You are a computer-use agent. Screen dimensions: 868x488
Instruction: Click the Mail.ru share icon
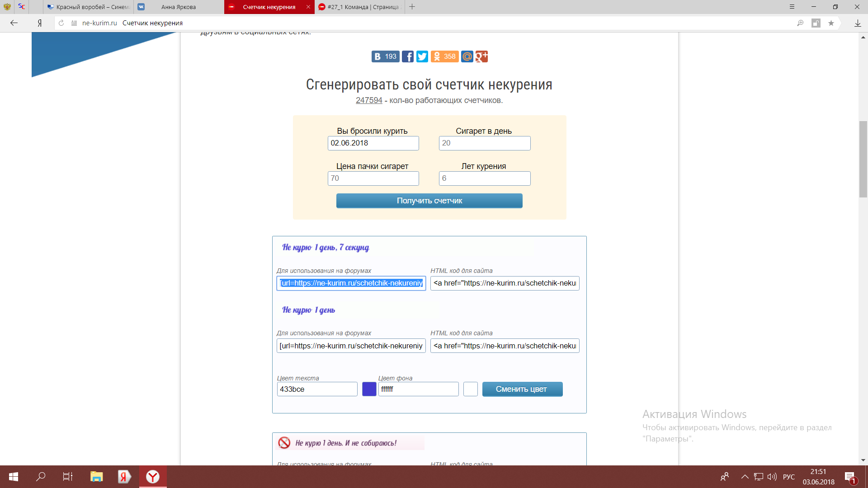click(467, 56)
